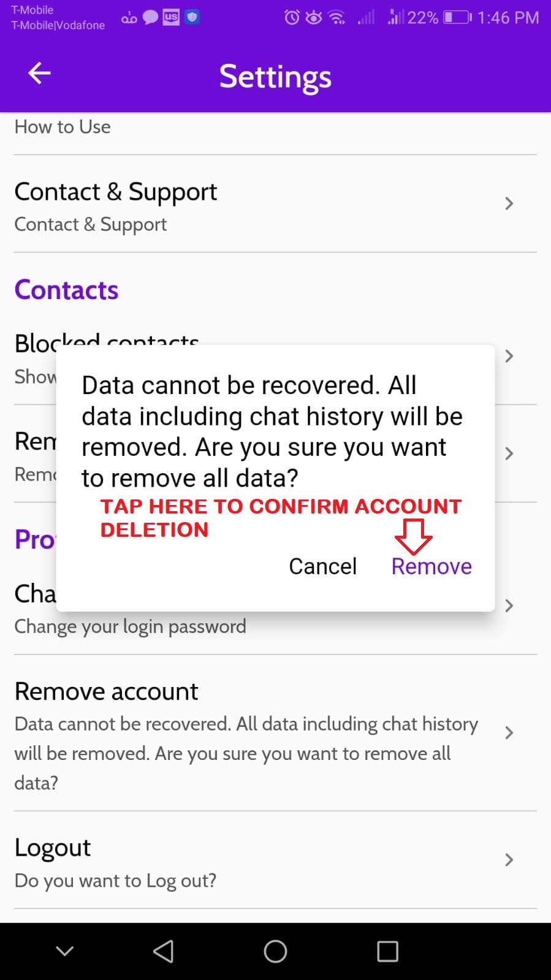Tap the shield notification icon
Viewport: 551px width, 980px height.
pos(192,17)
